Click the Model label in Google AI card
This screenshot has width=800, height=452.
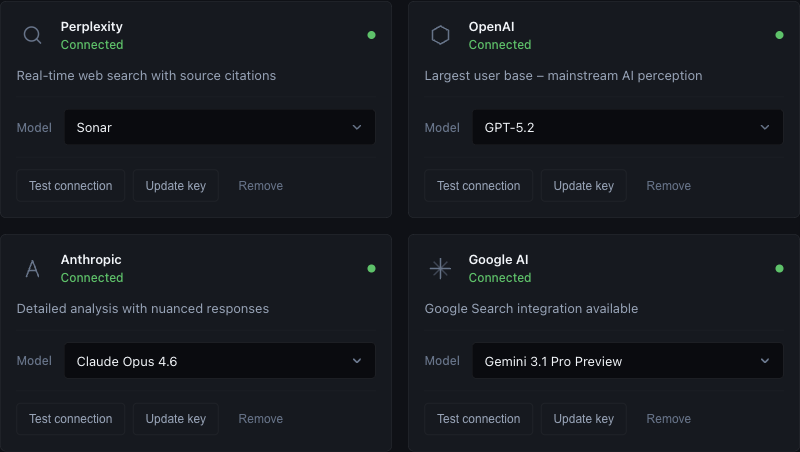point(442,361)
